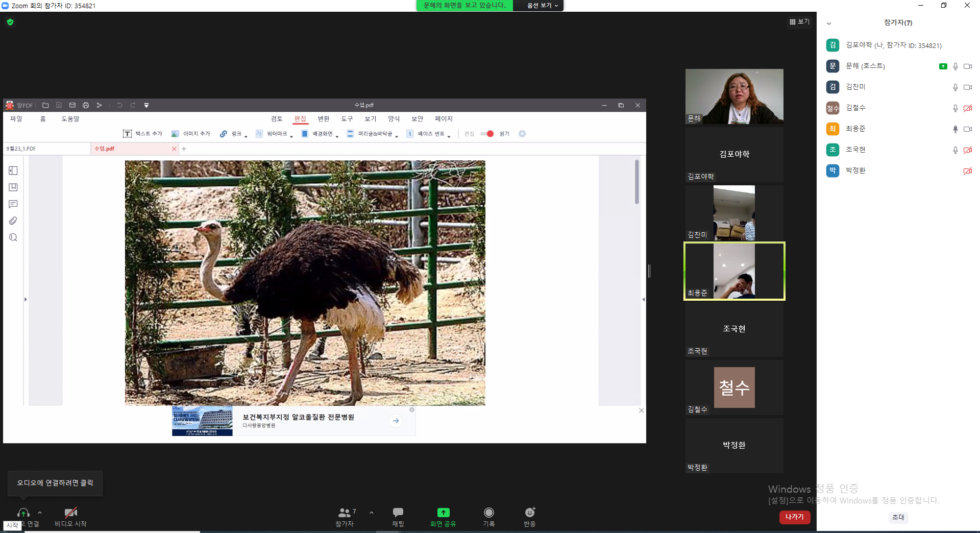
Task: Open the View Options dropdown at top
Action: click(x=542, y=6)
